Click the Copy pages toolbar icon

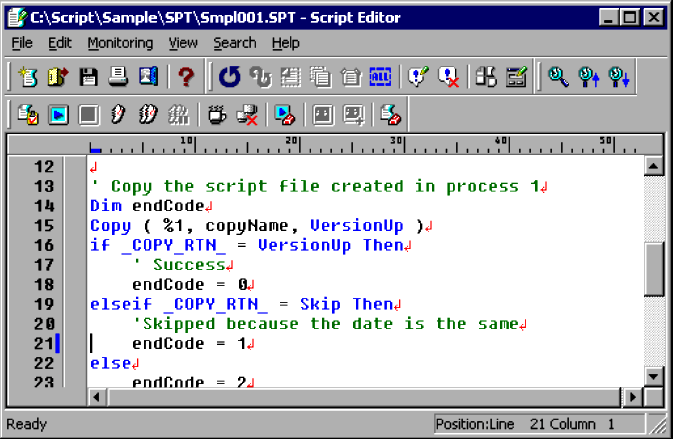pos(321,77)
